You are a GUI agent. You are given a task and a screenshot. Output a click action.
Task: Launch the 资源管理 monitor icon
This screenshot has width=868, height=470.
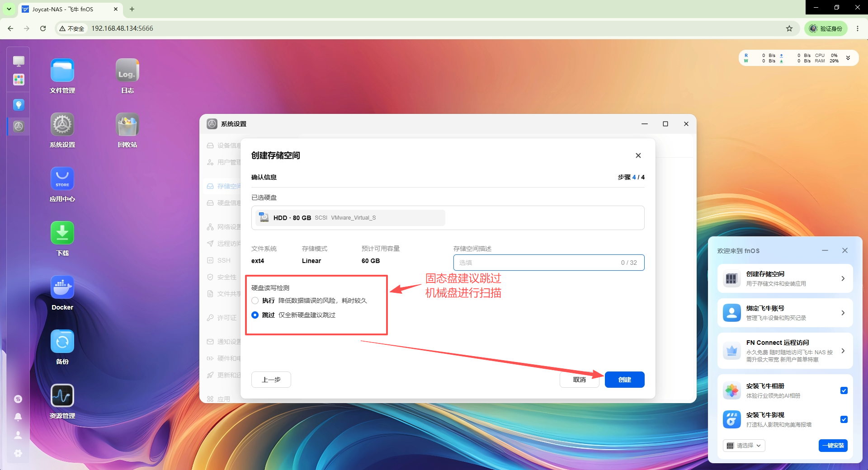click(x=62, y=396)
